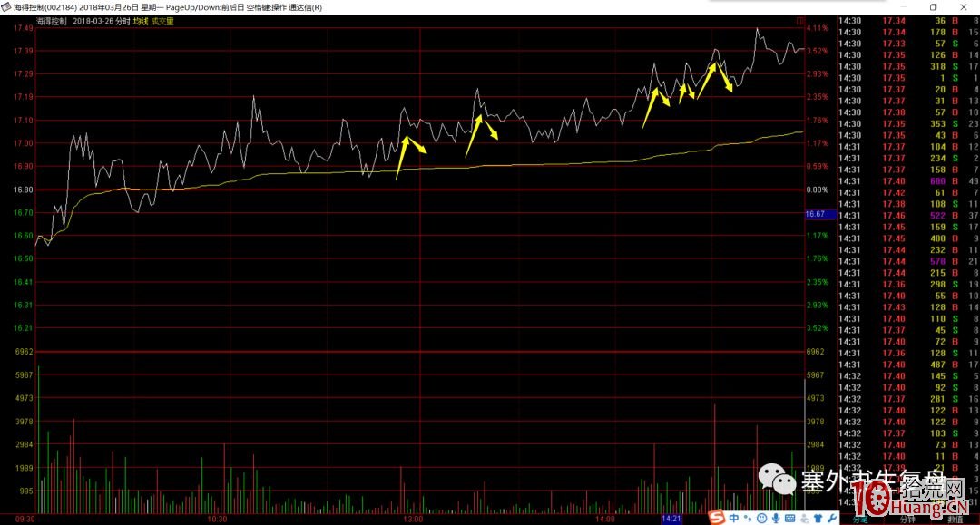Screen dimensions: 980x525
Task: Select tick row 14:31 17.36 298 S
Action: point(908,285)
